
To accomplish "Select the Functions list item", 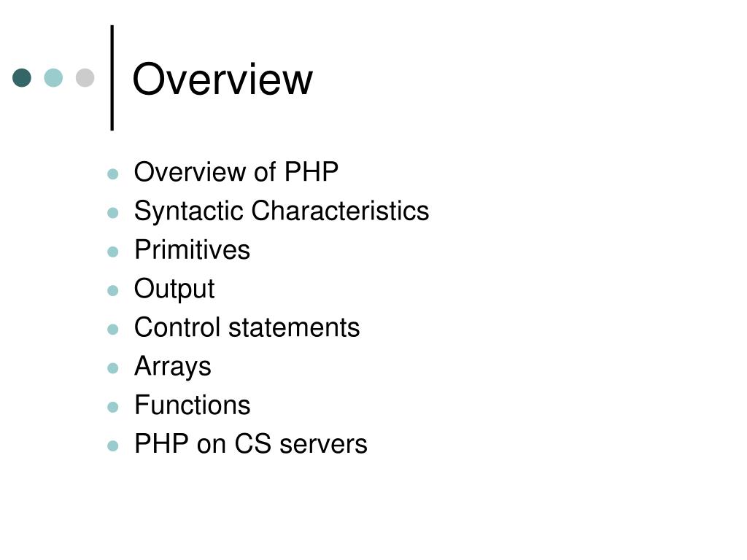I will 193,405.
